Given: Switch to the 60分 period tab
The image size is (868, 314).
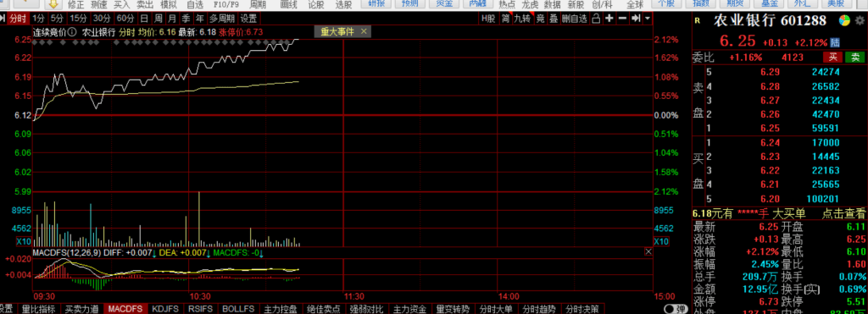Looking at the screenshot, I should [x=125, y=19].
